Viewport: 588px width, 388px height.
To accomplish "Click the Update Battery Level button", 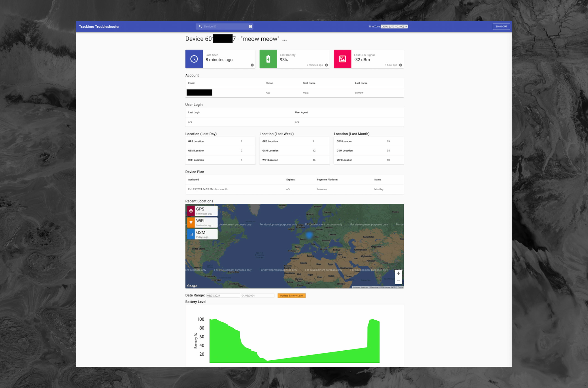I will (291, 295).
